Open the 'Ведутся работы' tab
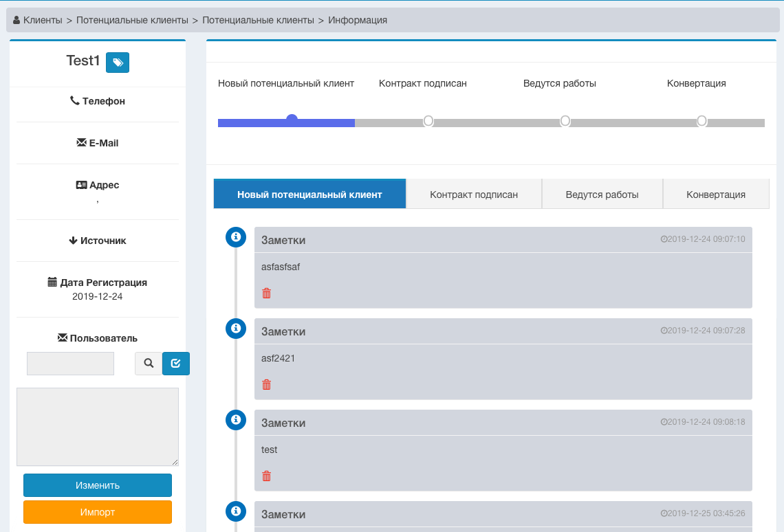The image size is (784, 532). (602, 195)
